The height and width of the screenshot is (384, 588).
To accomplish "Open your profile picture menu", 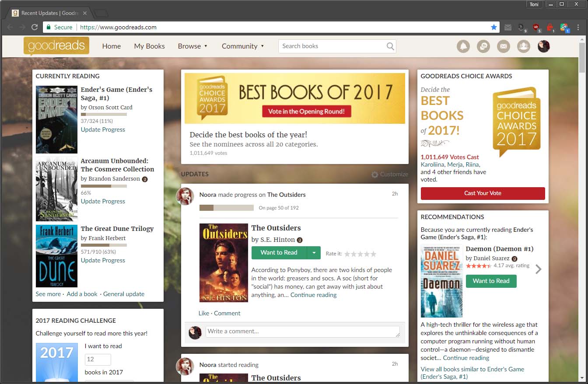I will coord(543,46).
